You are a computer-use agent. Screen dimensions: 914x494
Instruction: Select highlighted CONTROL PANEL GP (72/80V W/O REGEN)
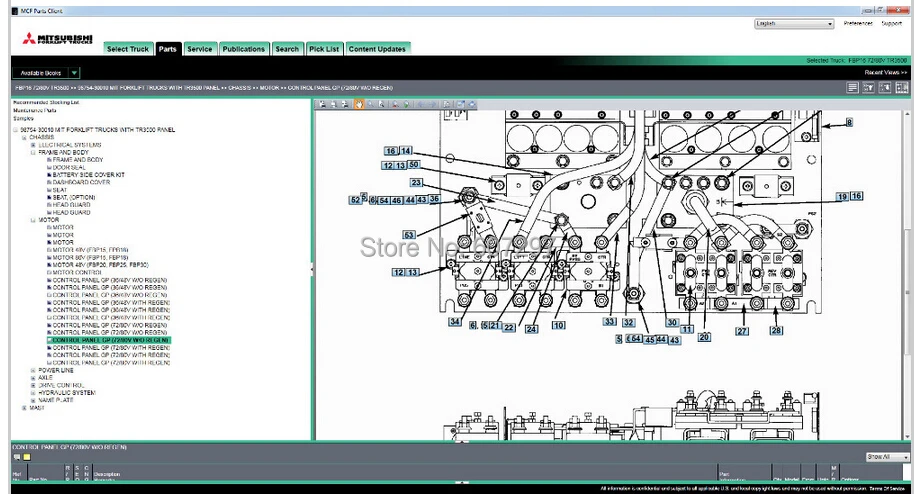(x=111, y=340)
